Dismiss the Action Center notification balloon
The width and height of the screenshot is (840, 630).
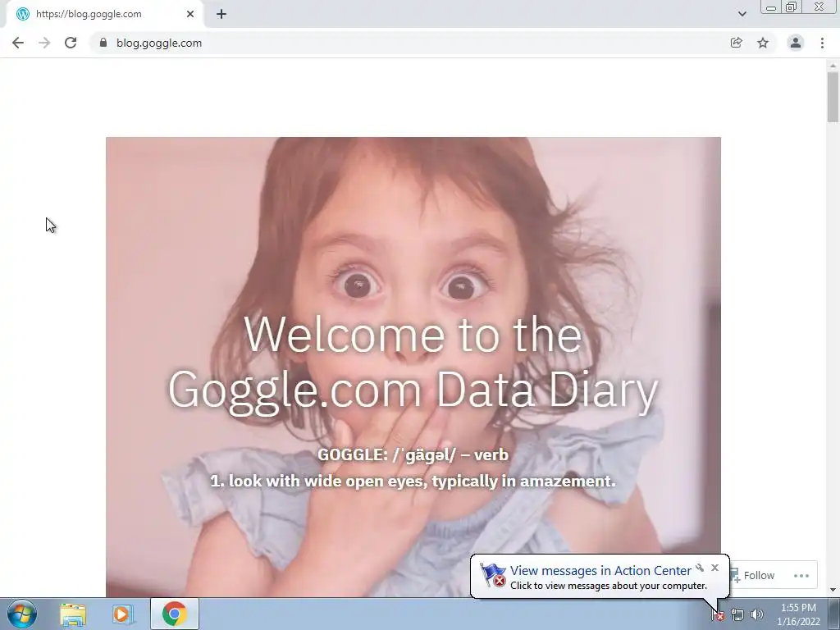pyautogui.click(x=714, y=568)
